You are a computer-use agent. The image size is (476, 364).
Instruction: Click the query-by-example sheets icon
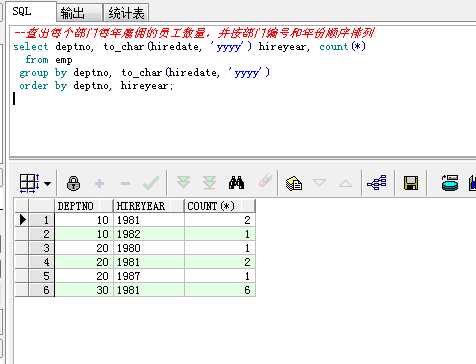[294, 183]
